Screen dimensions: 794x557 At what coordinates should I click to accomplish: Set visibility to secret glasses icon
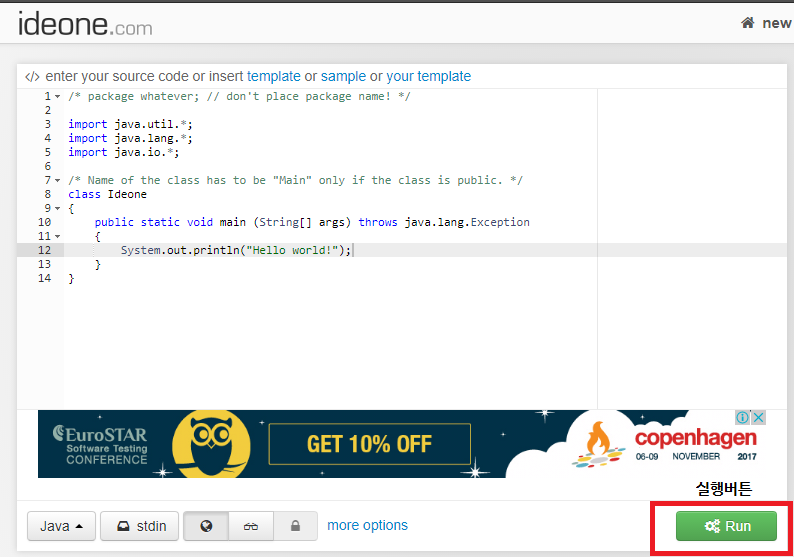(251, 526)
